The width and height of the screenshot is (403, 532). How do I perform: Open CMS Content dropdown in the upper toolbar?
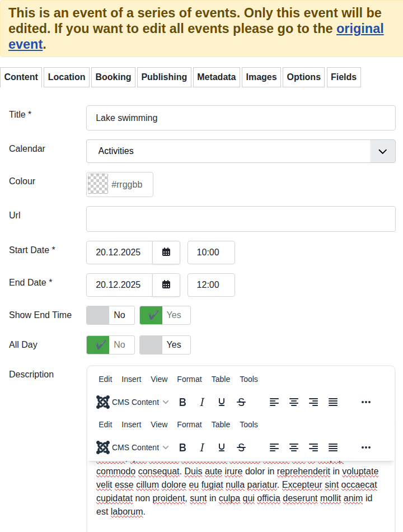[133, 402]
